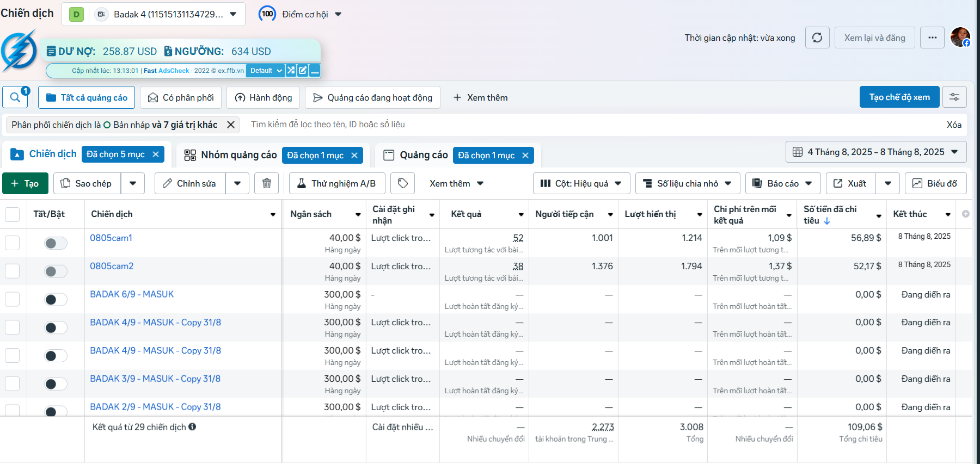Screen dimensions: 980x464
Task: Check the BADAK 6/9 - MASUK checkbox
Action: (12, 299)
